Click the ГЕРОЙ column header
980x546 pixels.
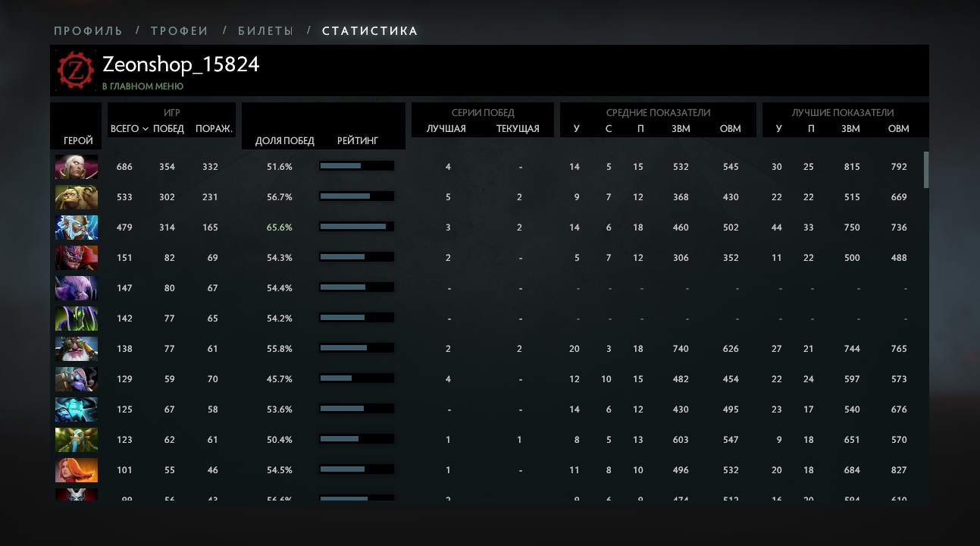coord(78,141)
